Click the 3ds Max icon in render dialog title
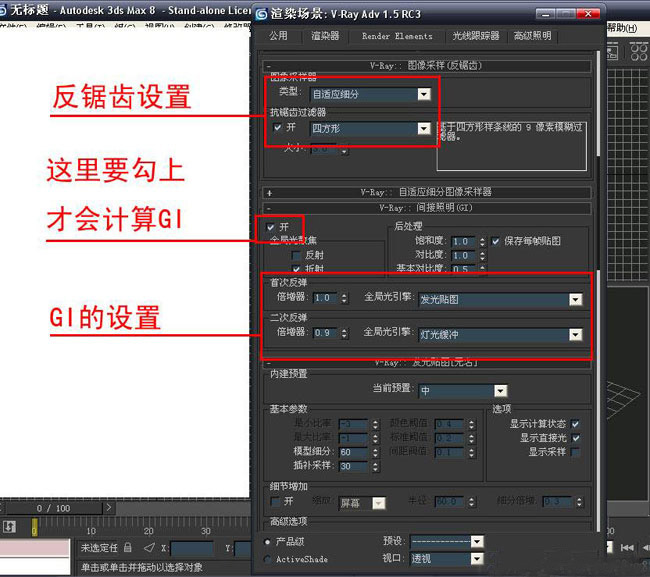Screen dimensions: 650x577 click(261, 14)
